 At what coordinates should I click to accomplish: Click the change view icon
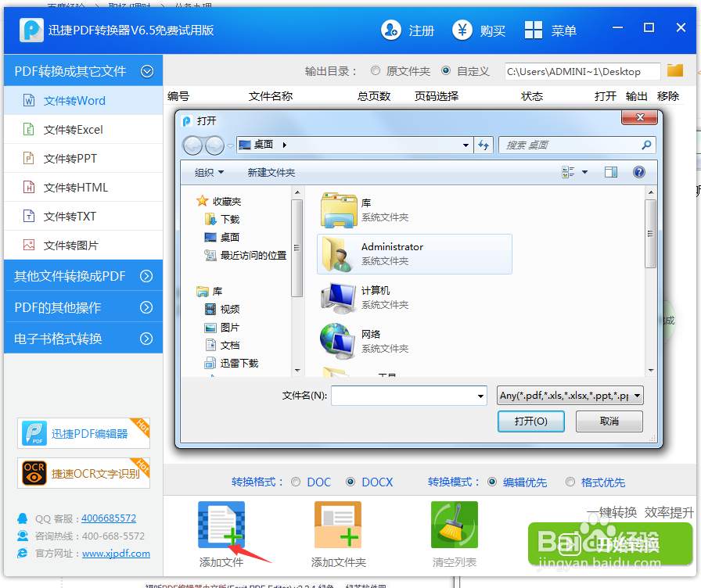click(568, 172)
